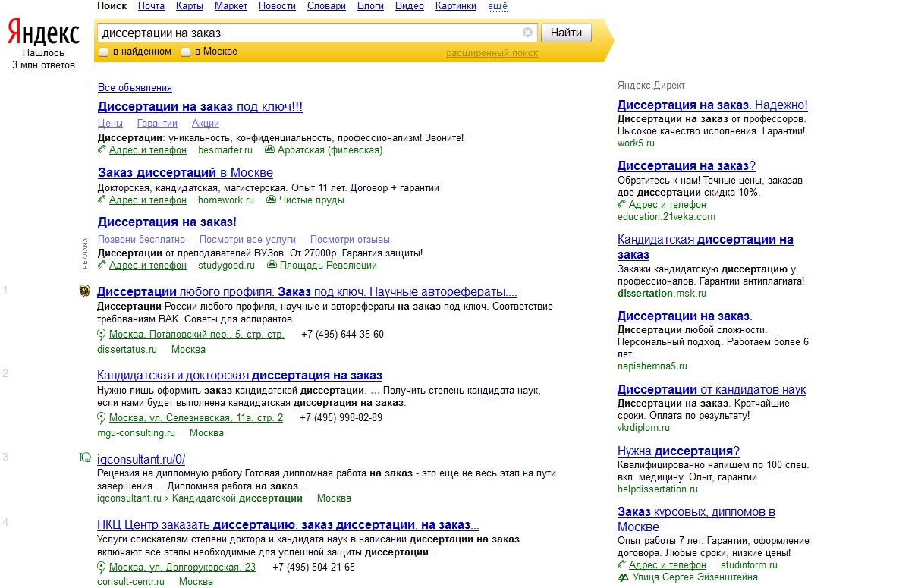
Task: Click the phone number +7 (495) 644-35-60
Action: coord(342,335)
